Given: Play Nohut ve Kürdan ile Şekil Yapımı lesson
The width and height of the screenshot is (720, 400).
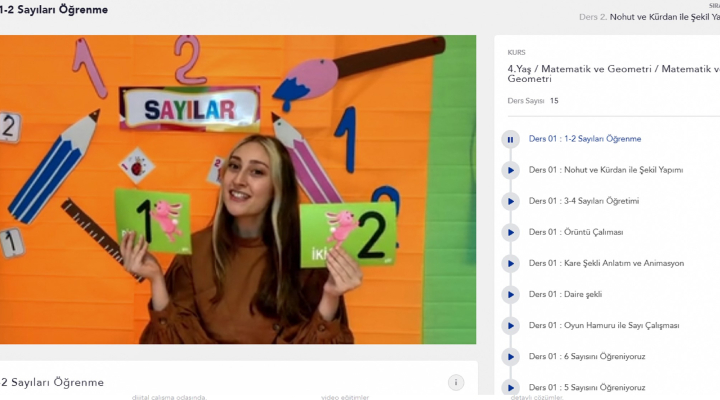Looking at the screenshot, I should 510,170.
